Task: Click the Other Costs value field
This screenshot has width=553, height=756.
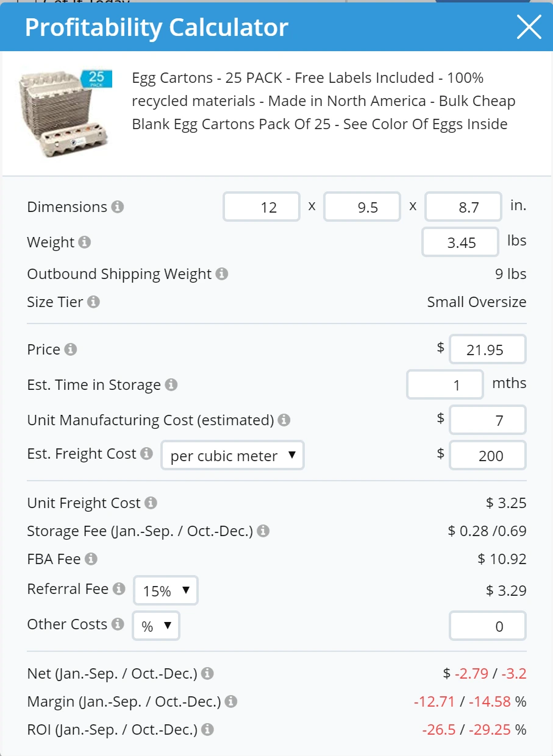Action: (x=487, y=626)
